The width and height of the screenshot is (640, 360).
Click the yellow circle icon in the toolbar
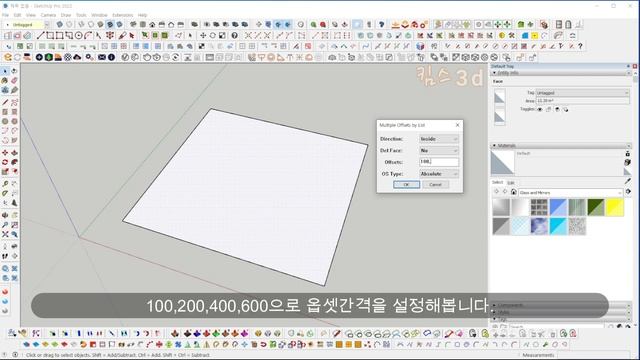click(x=502, y=36)
